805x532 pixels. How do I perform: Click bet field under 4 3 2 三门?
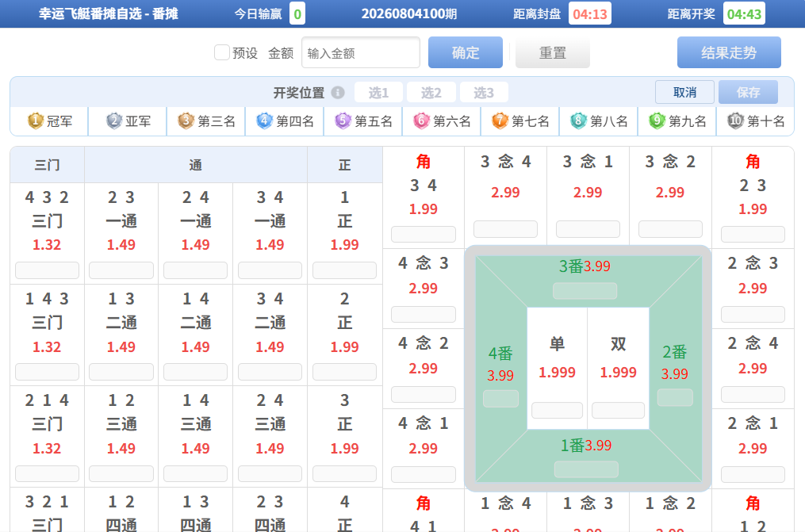coord(48,270)
